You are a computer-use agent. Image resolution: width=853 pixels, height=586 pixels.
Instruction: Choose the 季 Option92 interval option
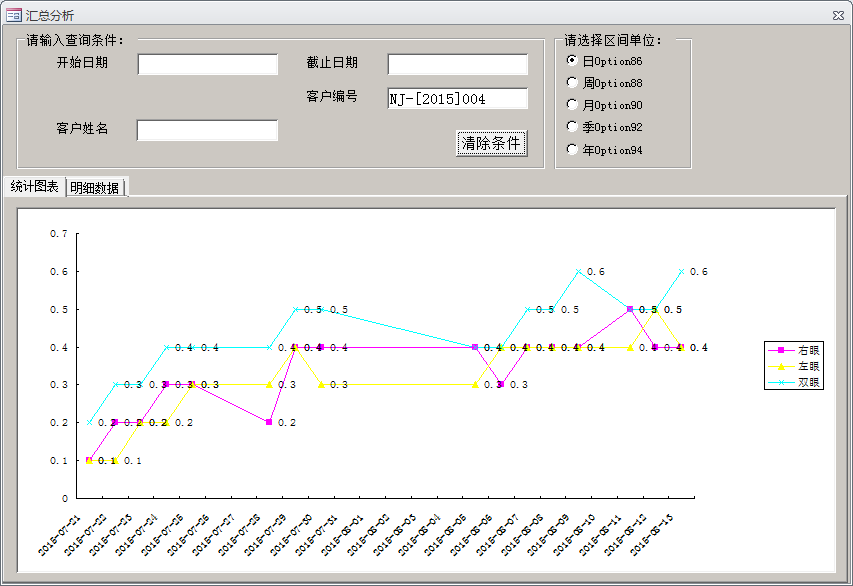(572, 127)
